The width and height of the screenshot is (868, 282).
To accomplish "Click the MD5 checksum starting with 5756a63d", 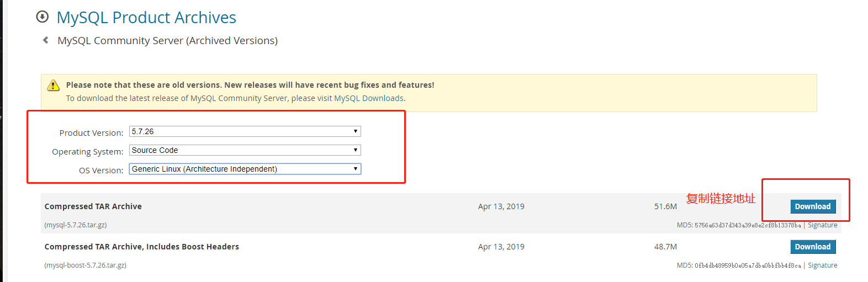I will pyautogui.click(x=747, y=225).
